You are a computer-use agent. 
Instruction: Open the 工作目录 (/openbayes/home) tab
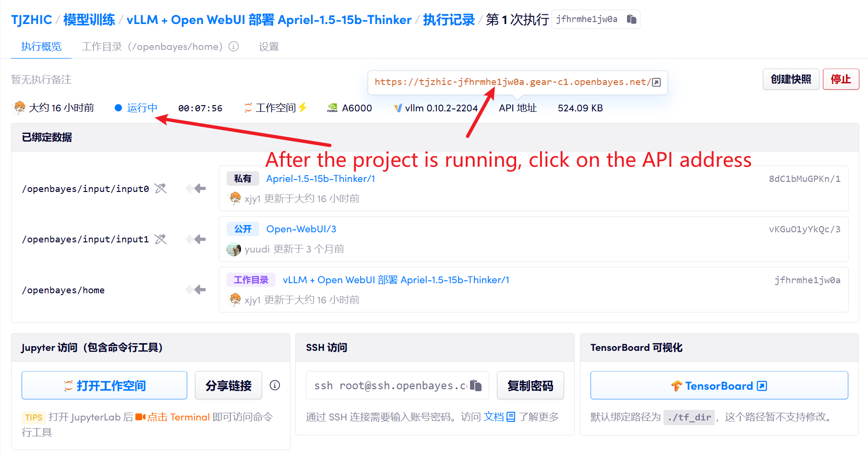tap(152, 47)
